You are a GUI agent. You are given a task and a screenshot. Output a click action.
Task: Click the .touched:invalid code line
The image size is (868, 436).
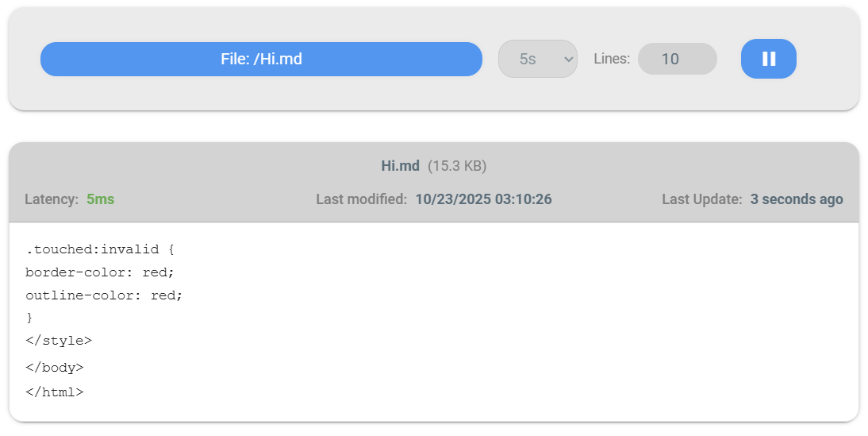coord(99,249)
